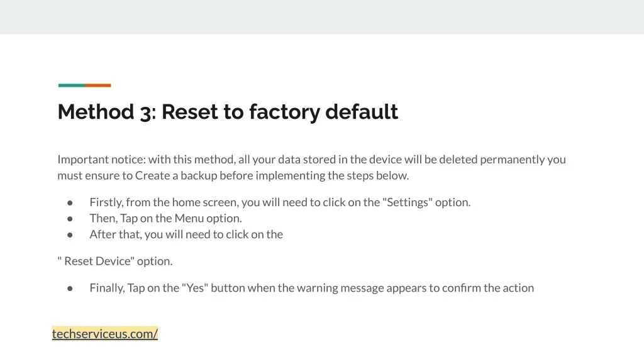The image size is (644, 362).
Task: Click the teal segment of the accent bar
Action: click(x=71, y=85)
